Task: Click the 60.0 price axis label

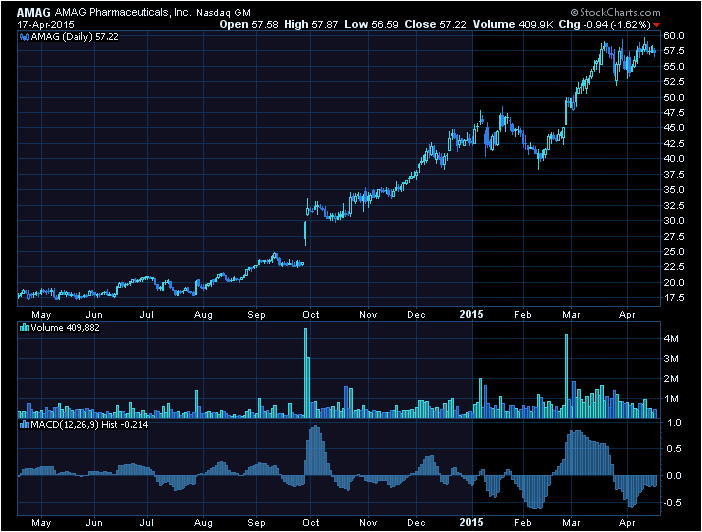Action: (673, 36)
